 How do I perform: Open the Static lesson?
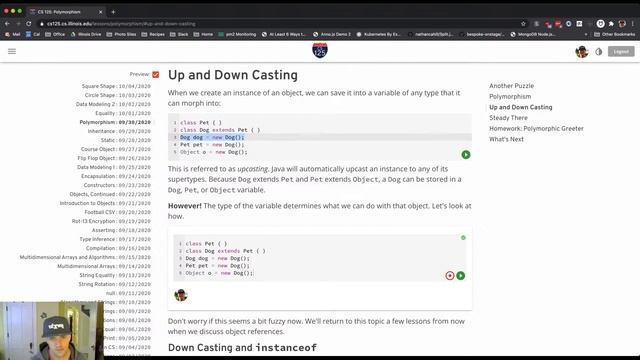pyautogui.click(x=126, y=140)
